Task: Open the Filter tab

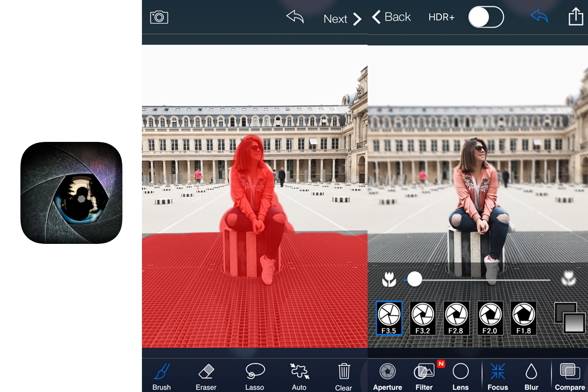Action: (x=424, y=376)
